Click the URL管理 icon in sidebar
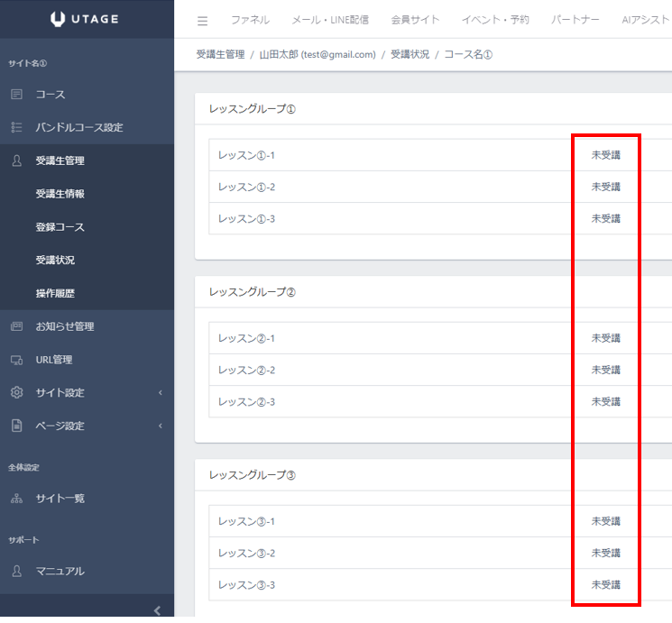Screen dimensions: 672x623 tap(16, 360)
